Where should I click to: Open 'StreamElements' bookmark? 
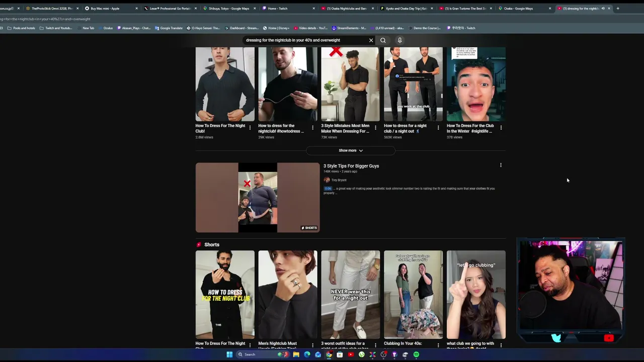click(349, 28)
